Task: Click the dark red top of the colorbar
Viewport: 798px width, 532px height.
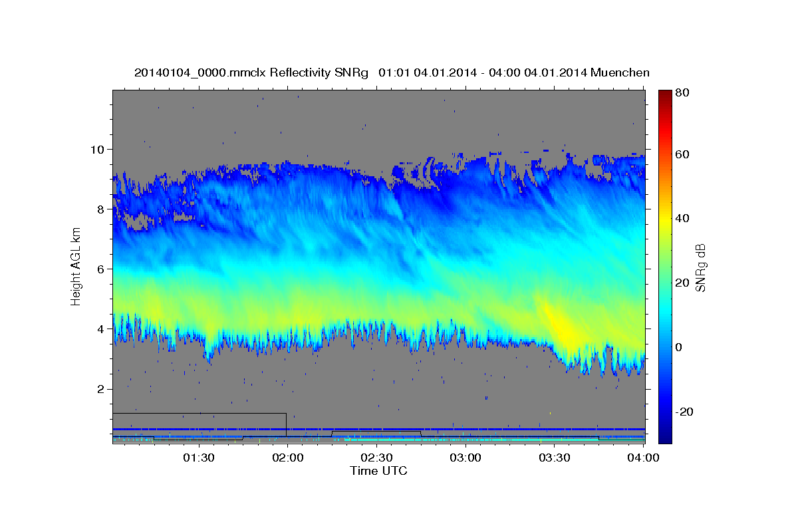Action: (x=665, y=94)
